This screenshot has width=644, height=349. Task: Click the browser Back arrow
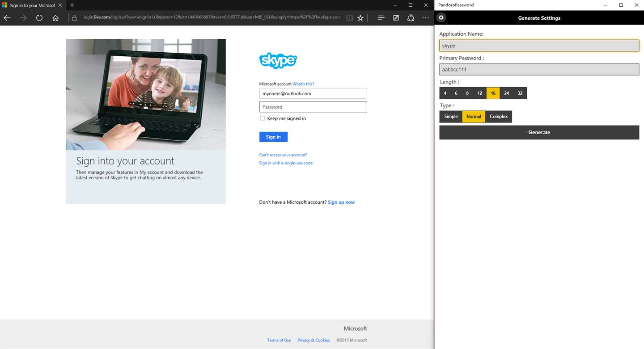(x=7, y=18)
